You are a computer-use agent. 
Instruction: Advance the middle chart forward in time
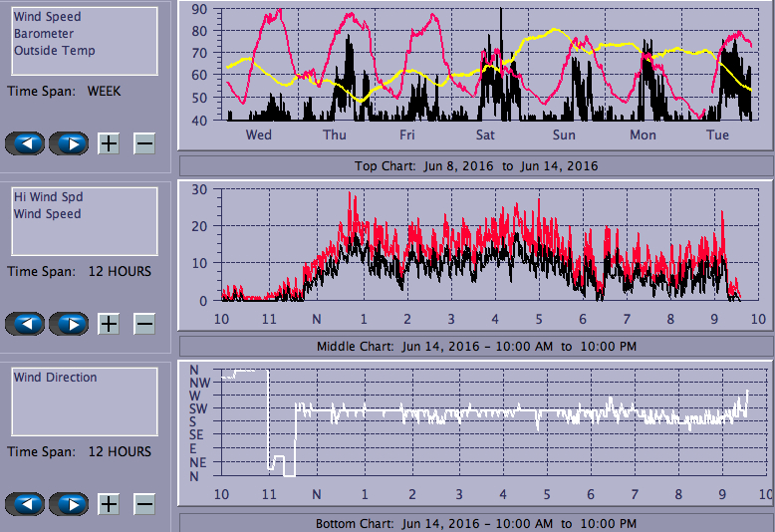point(69,324)
